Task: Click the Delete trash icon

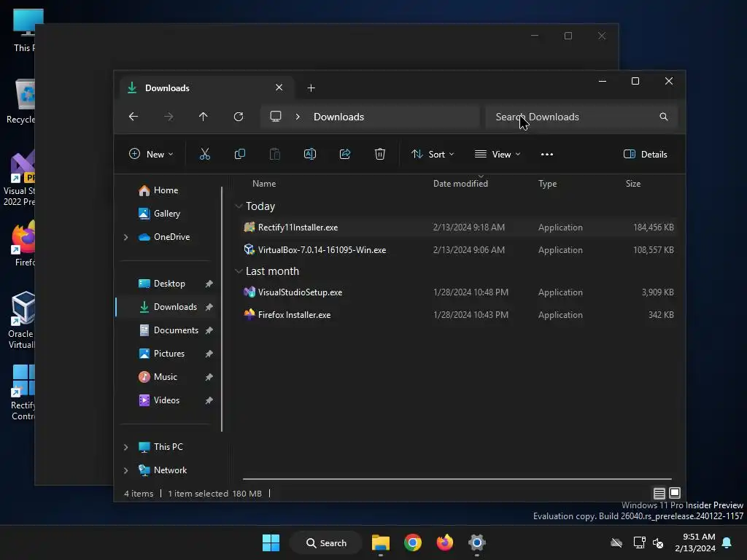Action: coord(379,154)
